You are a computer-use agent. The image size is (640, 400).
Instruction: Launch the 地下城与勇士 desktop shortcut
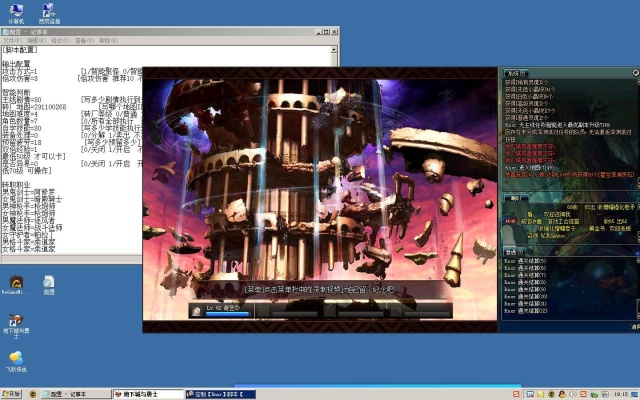click(x=16, y=326)
